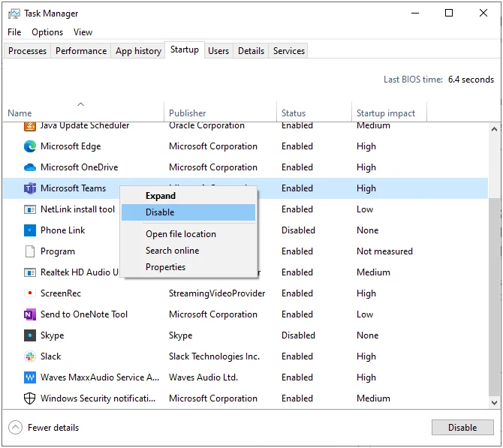Image resolution: width=503 pixels, height=448 pixels.
Task: Minimize the Task Manager window
Action: pos(415,14)
